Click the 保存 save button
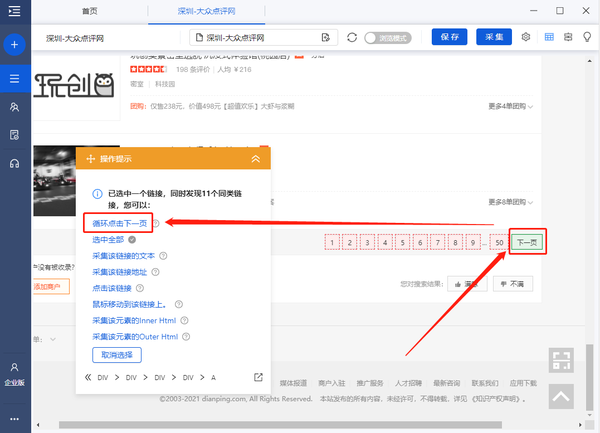This screenshot has height=433, width=600. (x=449, y=37)
